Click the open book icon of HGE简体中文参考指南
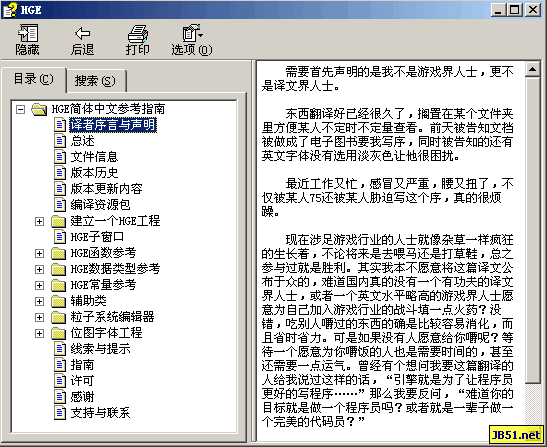This screenshot has width=547, height=447. (39, 109)
